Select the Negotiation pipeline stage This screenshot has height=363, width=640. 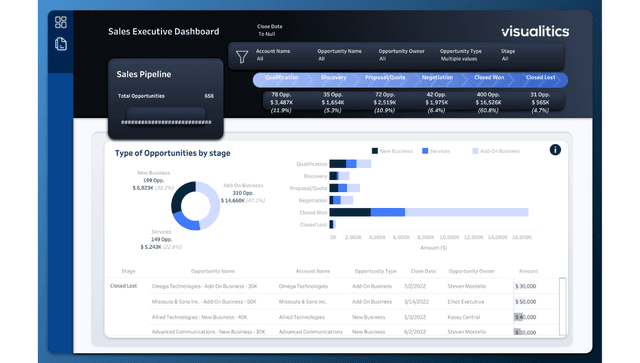point(437,78)
